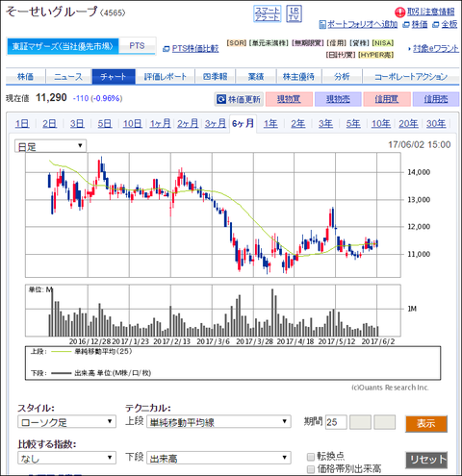Open the コーポレートアクション tab
This screenshot has height=476, width=462.
[411, 77]
